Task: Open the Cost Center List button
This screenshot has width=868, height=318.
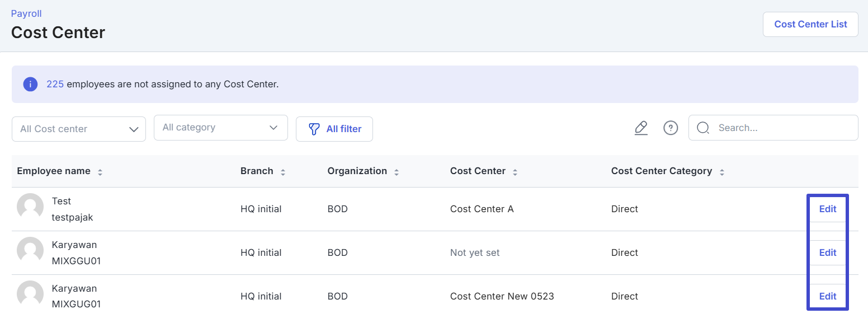Action: point(810,24)
